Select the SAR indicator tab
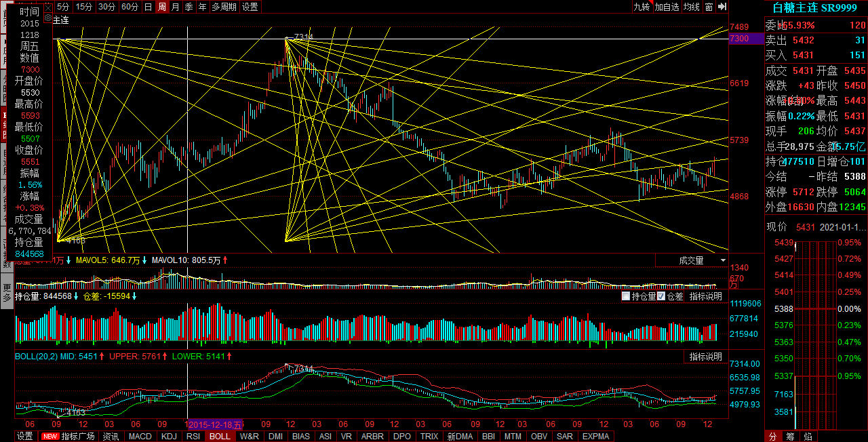Viewport: 868px width, 442px height. pyautogui.click(x=564, y=437)
